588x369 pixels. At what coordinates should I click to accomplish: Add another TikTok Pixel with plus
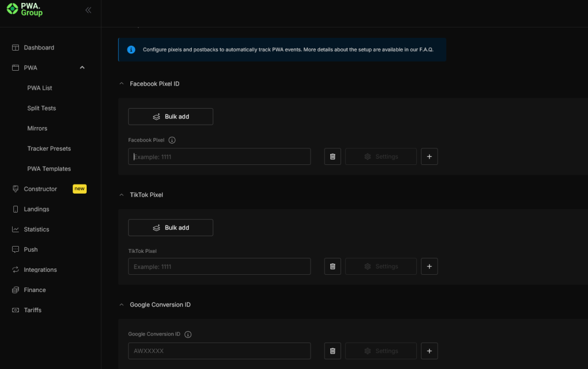(430, 267)
